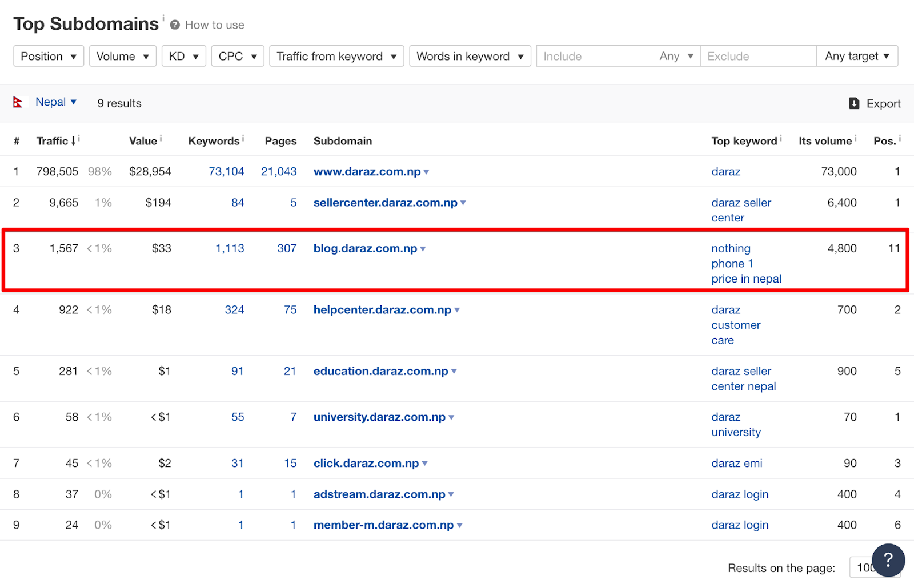Viewport: 914px width, 588px height.
Task: Click info icon next to Top Subdomains title
Action: (163, 18)
